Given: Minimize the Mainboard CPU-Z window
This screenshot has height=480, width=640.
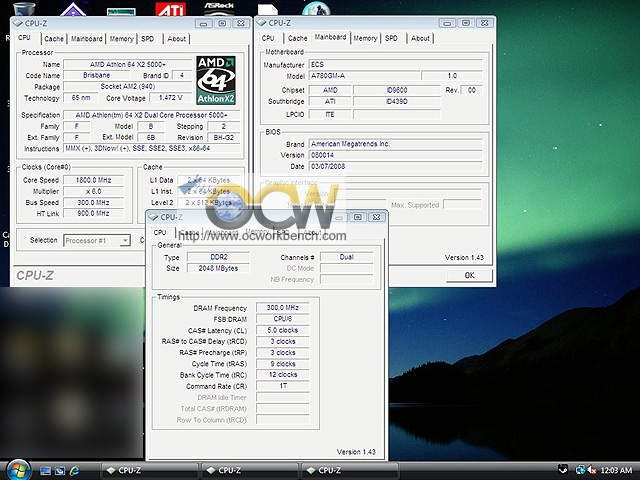Looking at the screenshot, I should (447, 23).
